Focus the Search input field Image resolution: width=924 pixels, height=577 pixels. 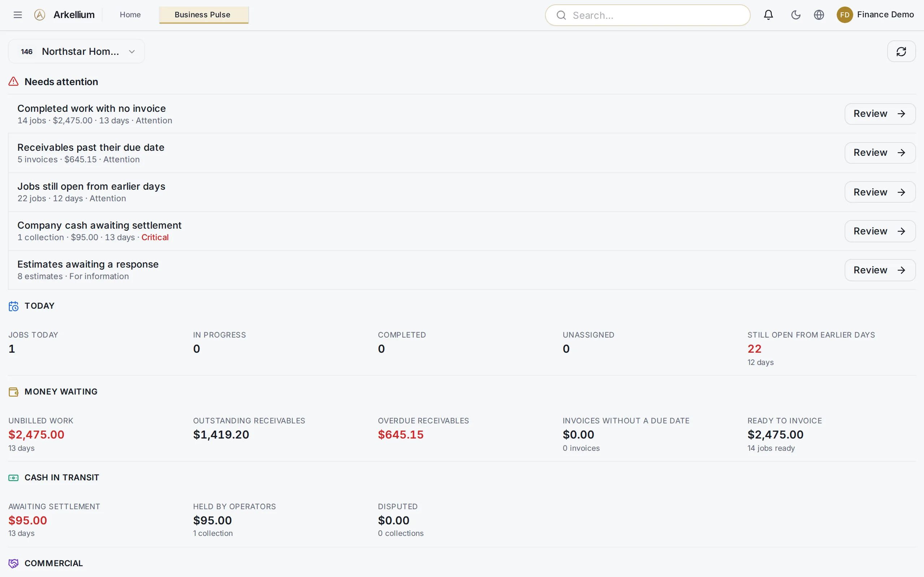point(648,15)
